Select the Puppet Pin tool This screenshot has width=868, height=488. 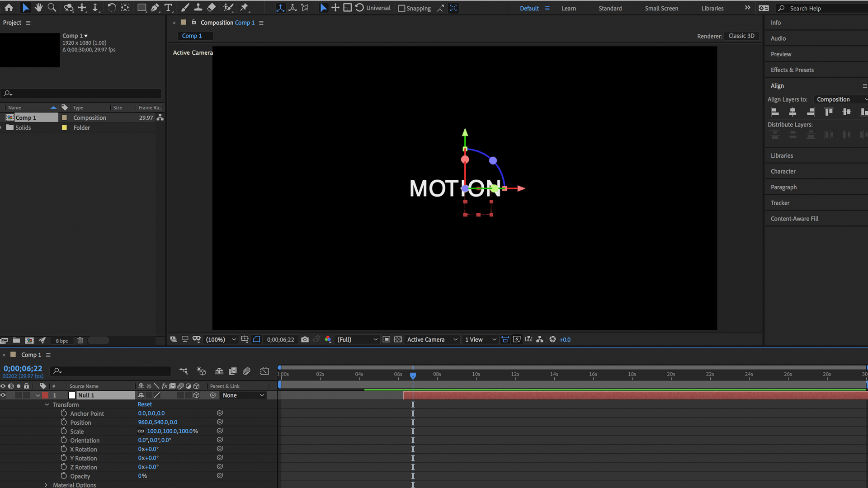pos(244,8)
